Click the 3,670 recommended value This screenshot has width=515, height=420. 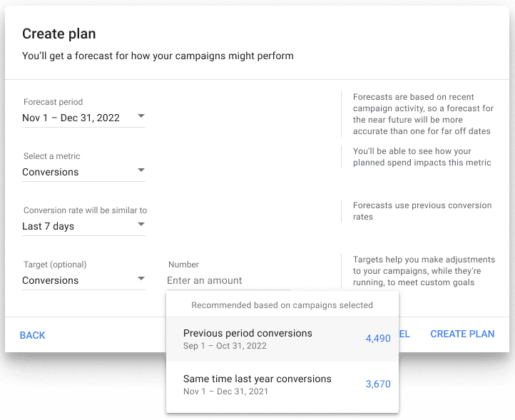click(378, 384)
